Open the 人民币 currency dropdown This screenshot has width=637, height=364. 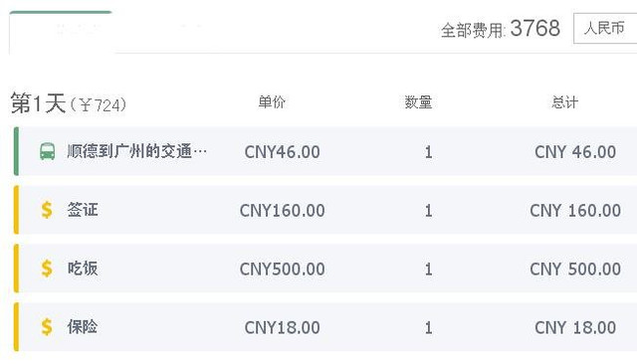pos(605,28)
